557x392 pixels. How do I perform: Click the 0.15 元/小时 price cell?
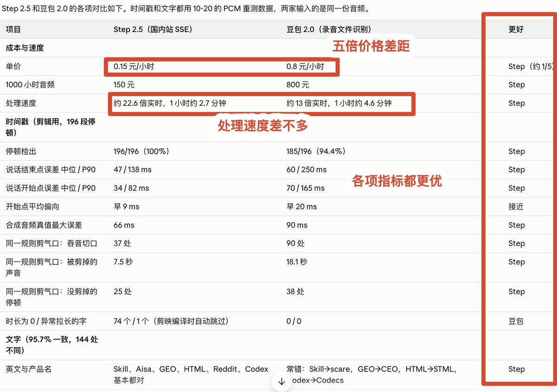134,66
